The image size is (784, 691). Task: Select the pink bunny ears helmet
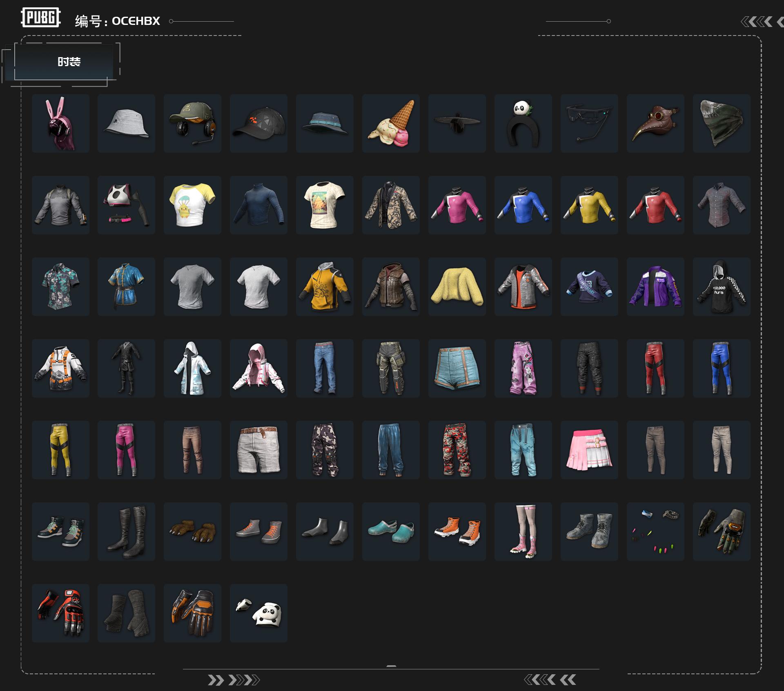[60, 123]
